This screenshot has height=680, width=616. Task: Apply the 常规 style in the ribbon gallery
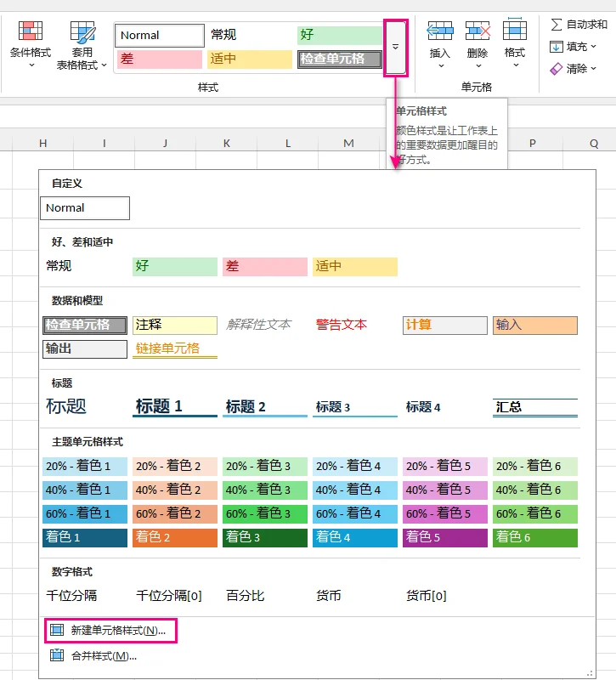point(249,35)
